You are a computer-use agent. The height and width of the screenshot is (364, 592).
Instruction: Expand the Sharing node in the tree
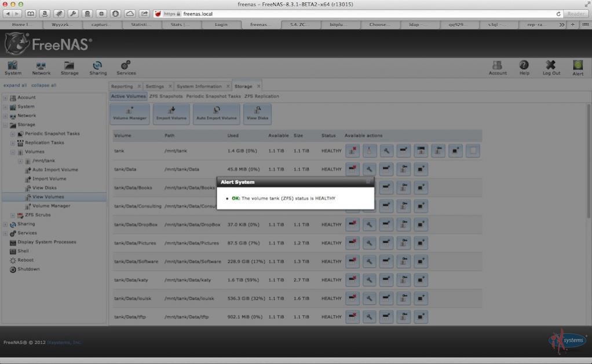pyautogui.click(x=5, y=224)
